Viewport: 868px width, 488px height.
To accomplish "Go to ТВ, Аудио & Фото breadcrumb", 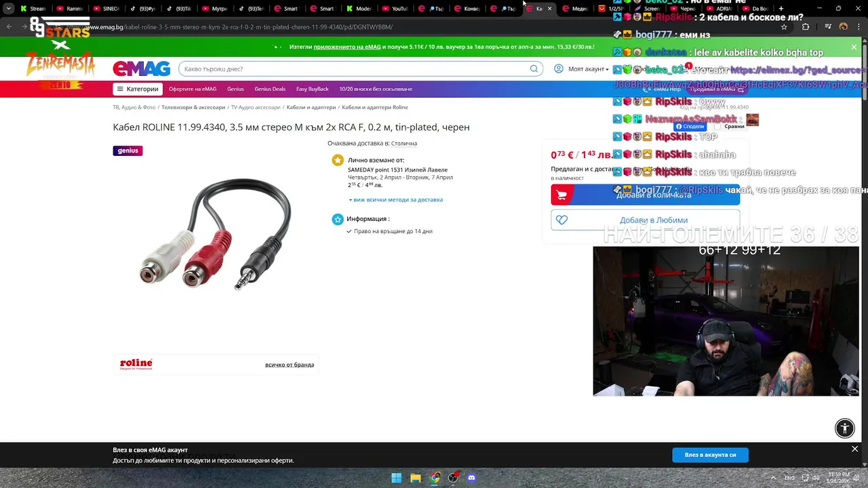I will click(134, 107).
